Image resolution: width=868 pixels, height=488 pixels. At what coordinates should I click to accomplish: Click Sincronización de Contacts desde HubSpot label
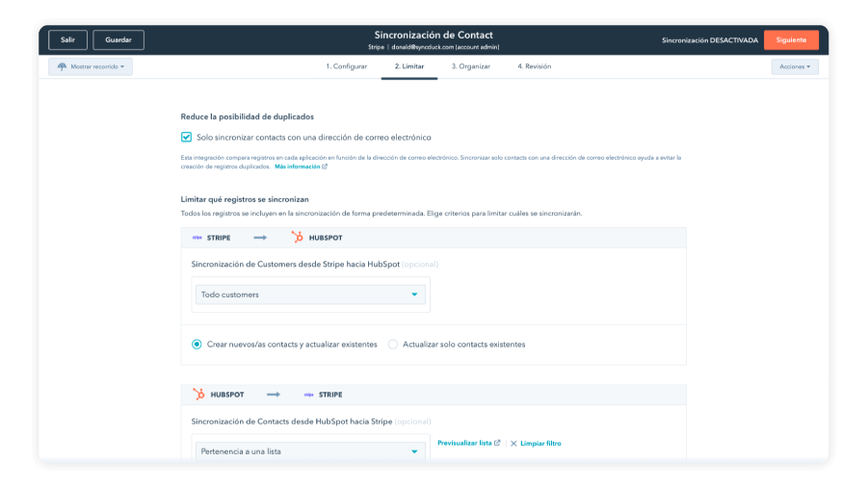(x=292, y=422)
